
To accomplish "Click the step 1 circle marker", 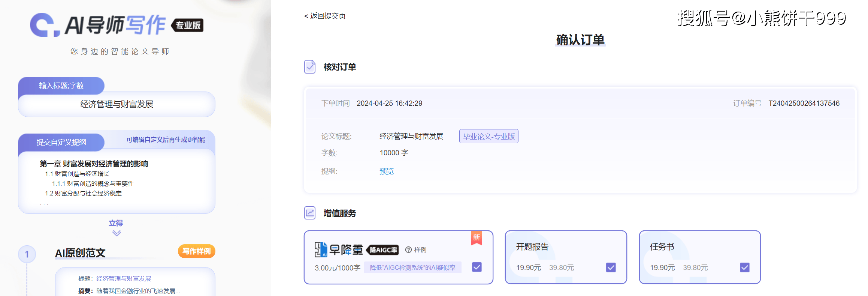I will 27,254.
